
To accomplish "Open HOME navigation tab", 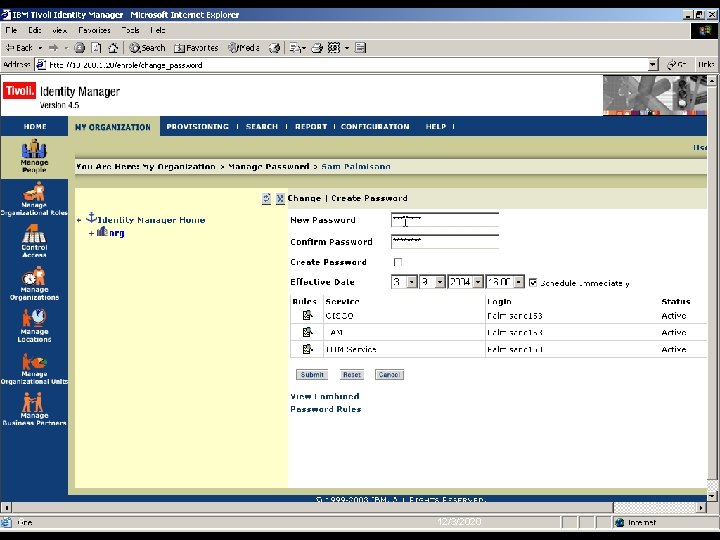I will (x=35, y=126).
